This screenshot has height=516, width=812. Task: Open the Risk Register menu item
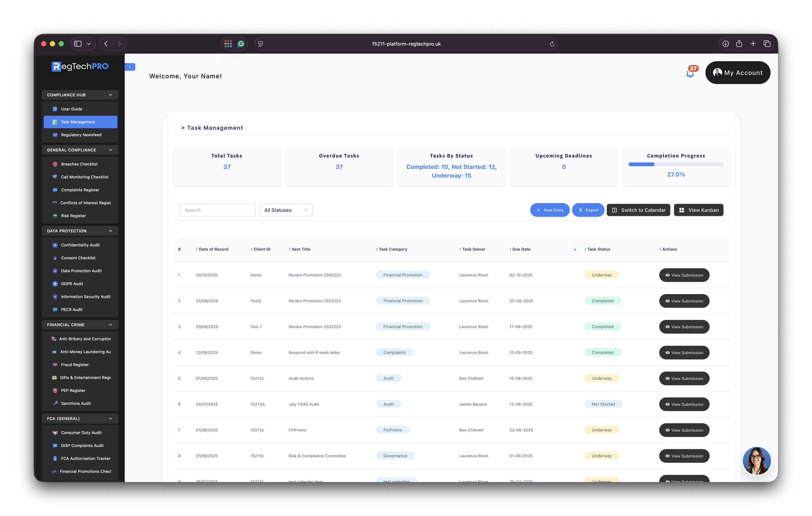pos(73,216)
